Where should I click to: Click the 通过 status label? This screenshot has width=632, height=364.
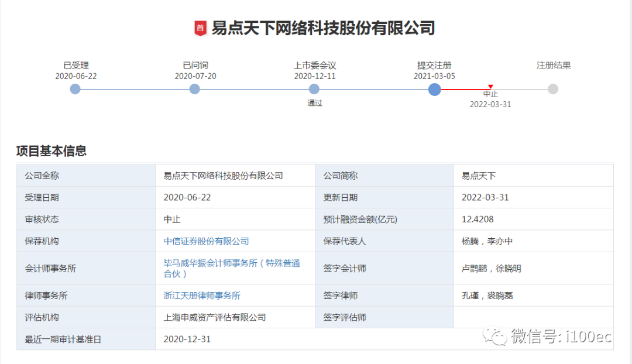[315, 103]
